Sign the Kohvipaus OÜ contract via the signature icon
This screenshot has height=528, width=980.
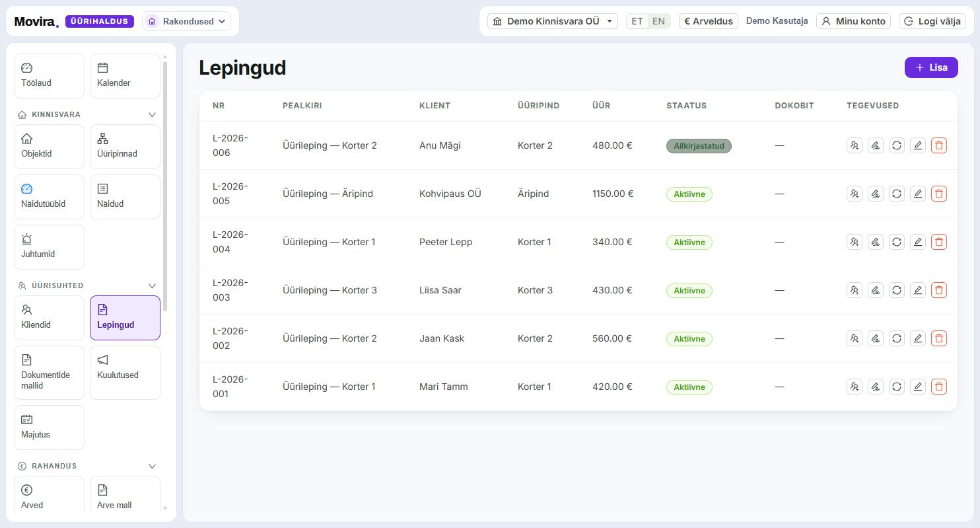tap(876, 194)
